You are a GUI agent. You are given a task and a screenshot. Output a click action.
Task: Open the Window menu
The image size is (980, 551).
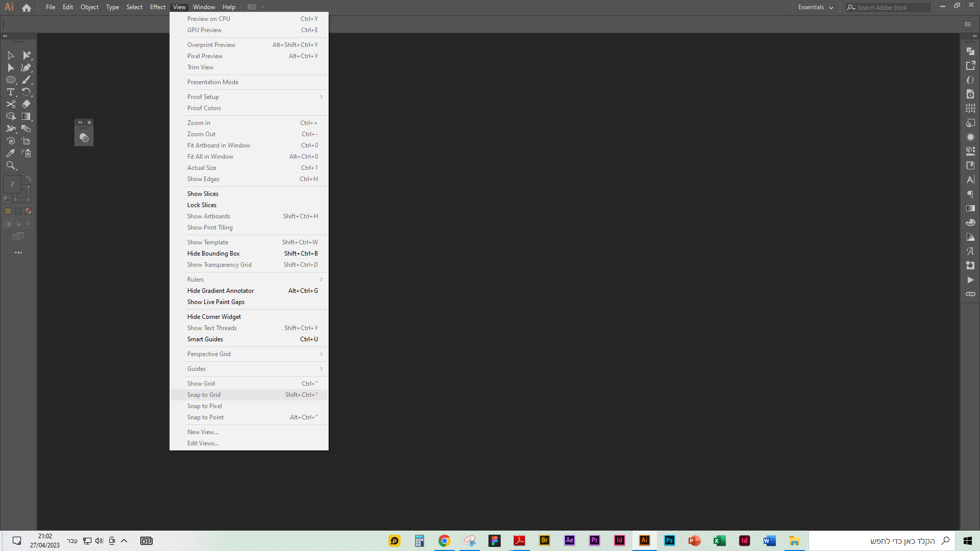(x=204, y=7)
